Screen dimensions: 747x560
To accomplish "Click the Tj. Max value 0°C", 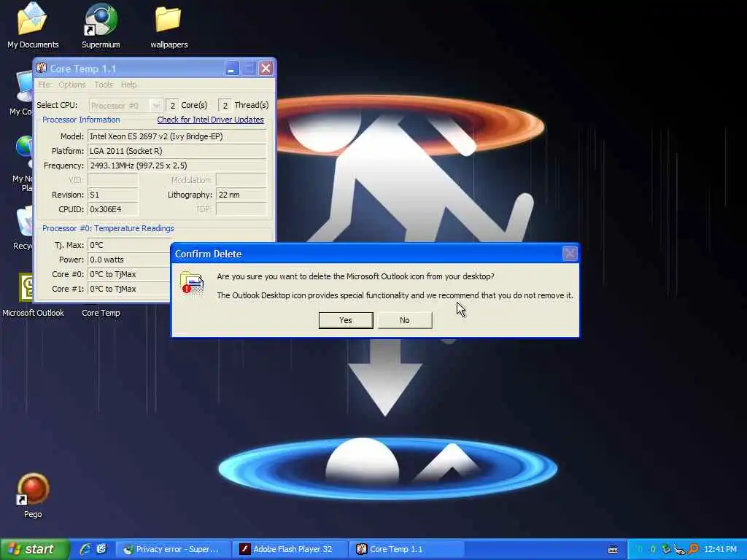I will pyautogui.click(x=128, y=245).
